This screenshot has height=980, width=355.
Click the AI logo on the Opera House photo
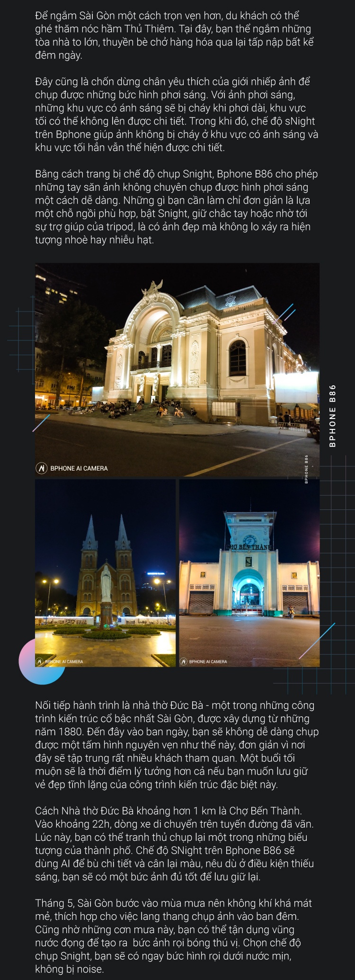tap(42, 468)
